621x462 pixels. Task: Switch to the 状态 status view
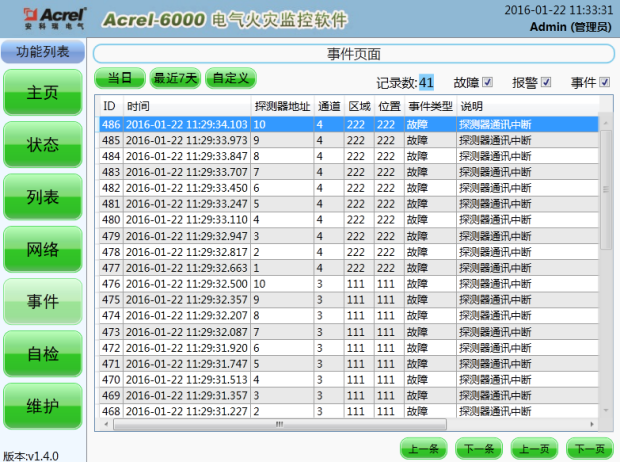click(42, 145)
